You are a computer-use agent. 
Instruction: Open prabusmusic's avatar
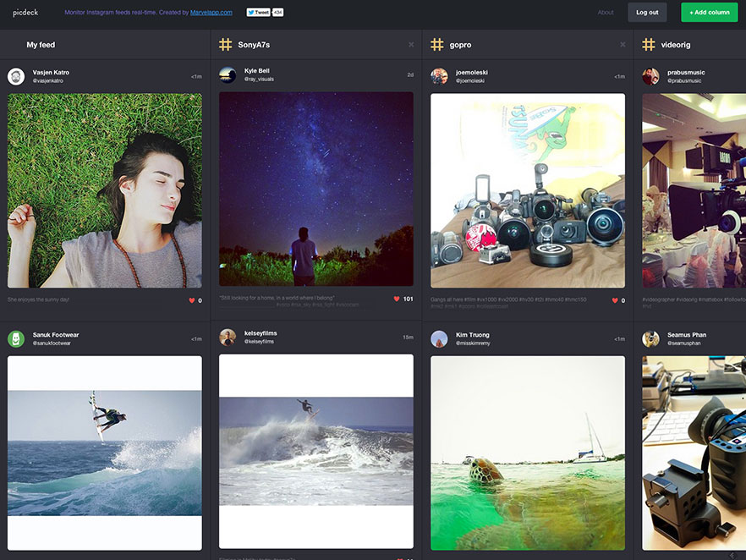(x=650, y=76)
